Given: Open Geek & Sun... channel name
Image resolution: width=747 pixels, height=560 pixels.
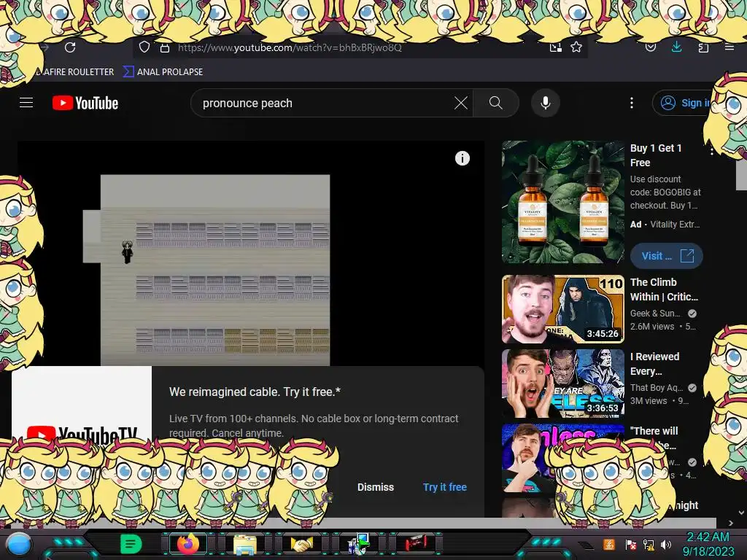Looking at the screenshot, I should (655, 314).
